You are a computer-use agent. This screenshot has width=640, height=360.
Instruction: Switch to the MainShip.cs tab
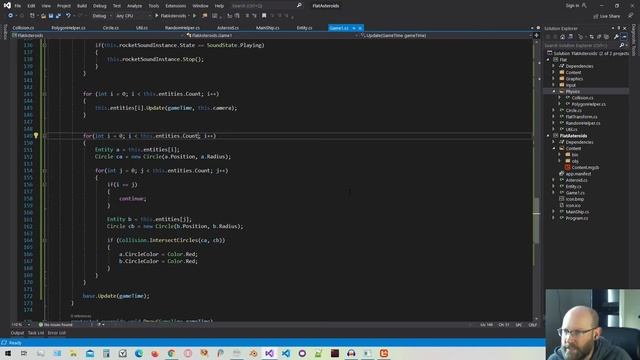(x=267, y=28)
